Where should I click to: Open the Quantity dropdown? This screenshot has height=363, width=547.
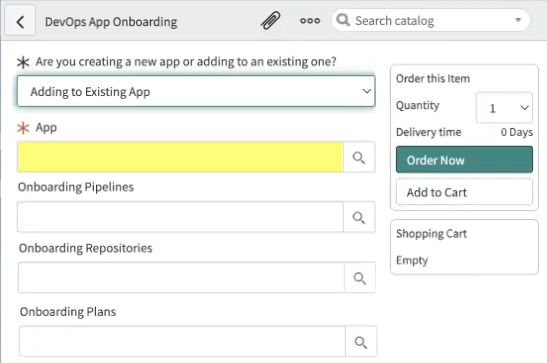pyautogui.click(x=504, y=108)
